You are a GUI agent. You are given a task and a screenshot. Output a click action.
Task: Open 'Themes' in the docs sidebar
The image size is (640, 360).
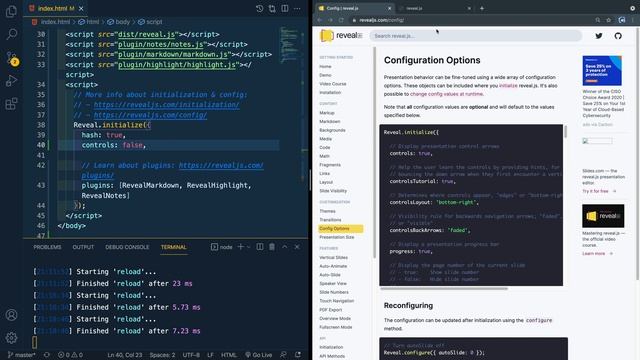[x=327, y=211]
